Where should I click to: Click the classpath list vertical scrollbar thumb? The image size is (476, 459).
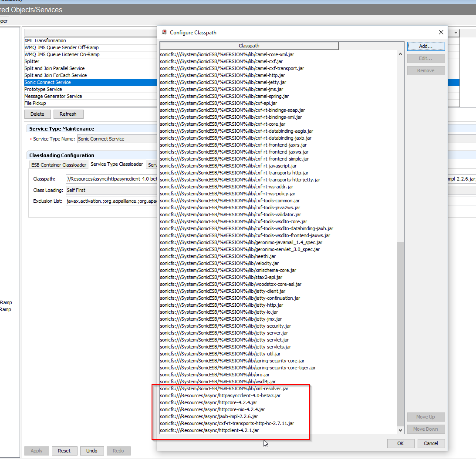point(400,334)
